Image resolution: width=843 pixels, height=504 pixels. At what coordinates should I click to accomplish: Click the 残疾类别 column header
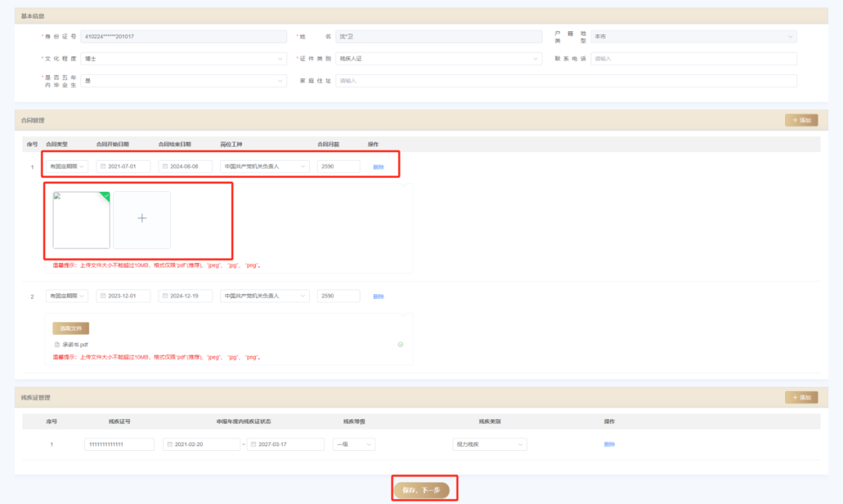489,422
